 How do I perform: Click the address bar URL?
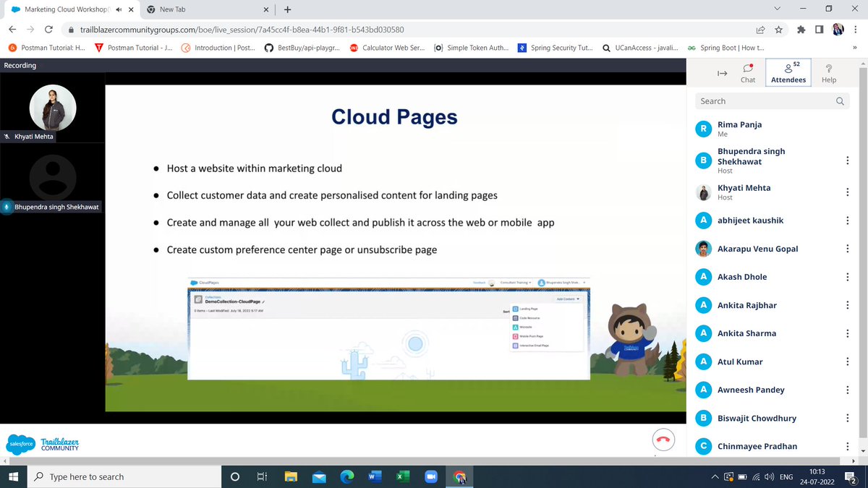pos(242,30)
